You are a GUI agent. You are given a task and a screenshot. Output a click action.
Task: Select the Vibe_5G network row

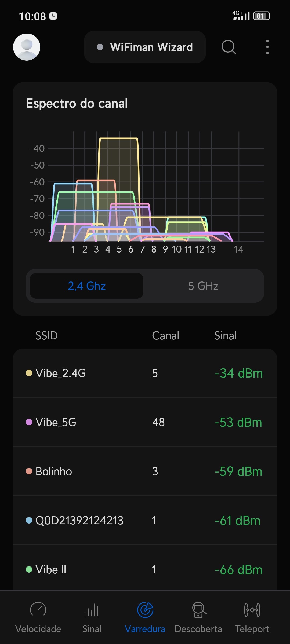(145, 422)
